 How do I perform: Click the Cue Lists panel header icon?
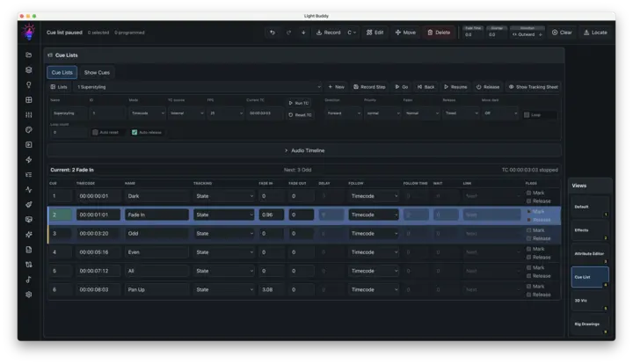pyautogui.click(x=50, y=55)
